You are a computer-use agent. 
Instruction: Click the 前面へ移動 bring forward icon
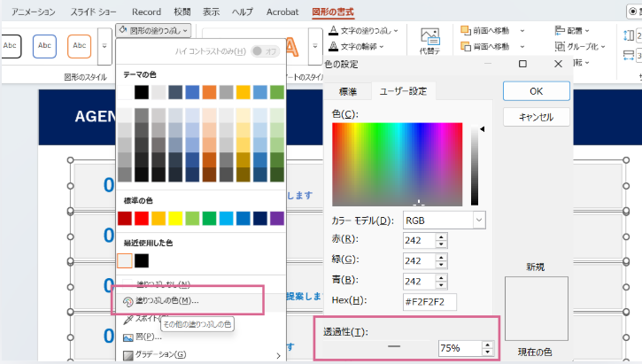click(466, 30)
